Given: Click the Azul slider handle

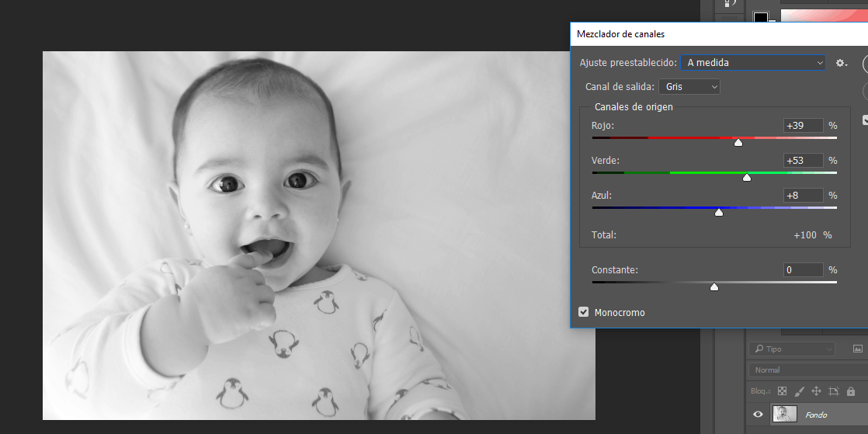Looking at the screenshot, I should 718,213.
